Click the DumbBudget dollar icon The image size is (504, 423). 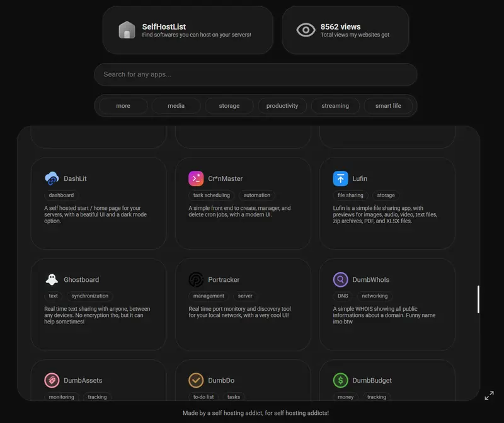point(340,380)
